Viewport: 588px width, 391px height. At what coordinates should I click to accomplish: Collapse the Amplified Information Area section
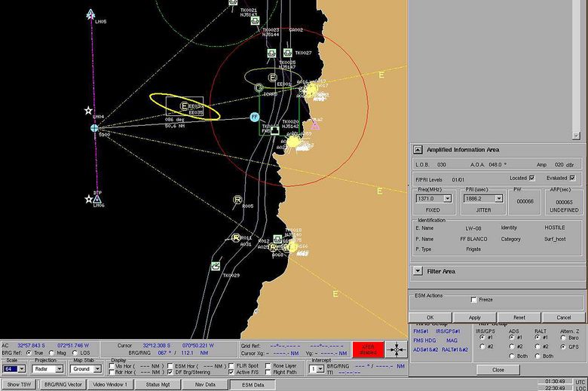pos(418,150)
